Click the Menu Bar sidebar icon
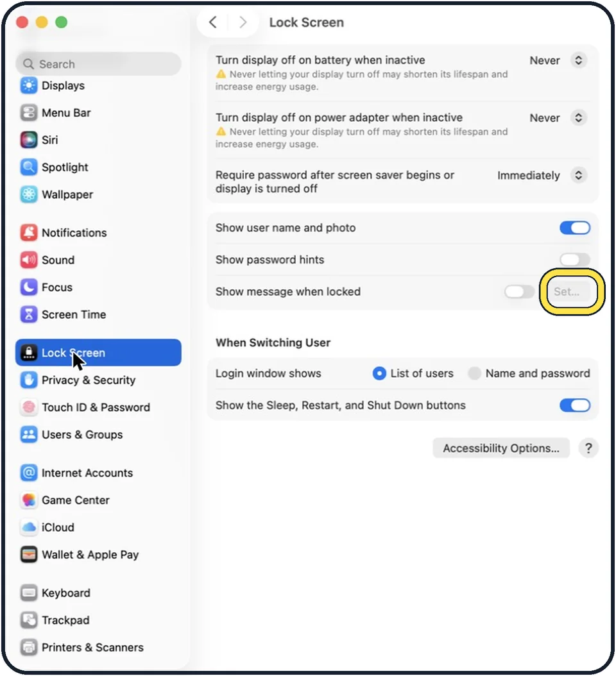 [29, 113]
